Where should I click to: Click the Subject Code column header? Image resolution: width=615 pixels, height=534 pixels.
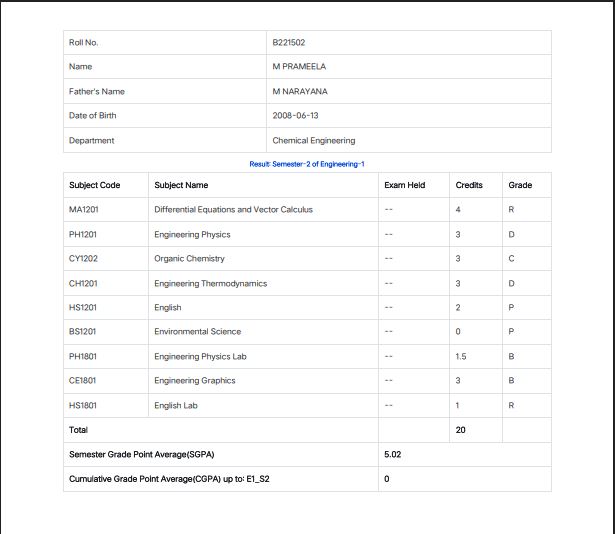click(94, 185)
